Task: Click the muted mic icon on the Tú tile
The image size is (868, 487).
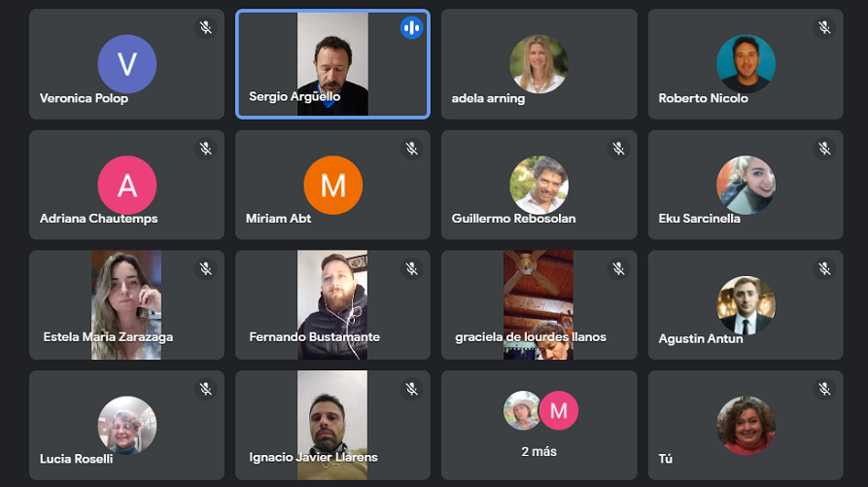Action: [824, 389]
